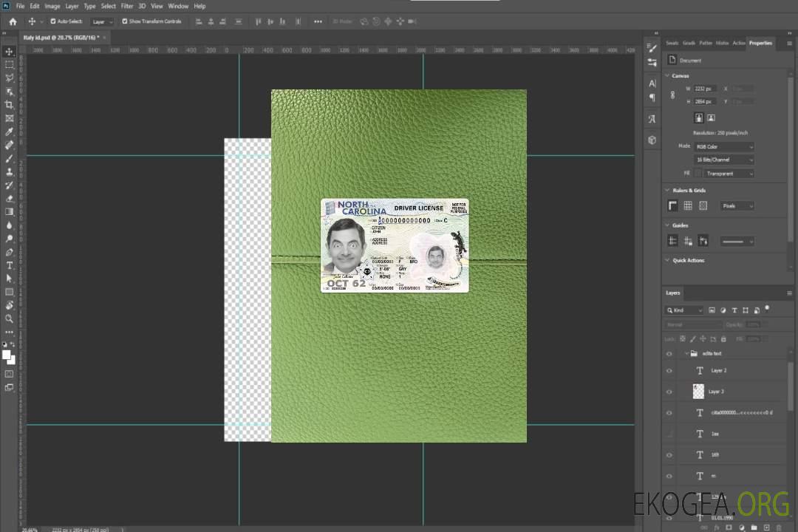The width and height of the screenshot is (798, 532).
Task: Activate the Horizontal Type tool
Action: click(x=10, y=265)
